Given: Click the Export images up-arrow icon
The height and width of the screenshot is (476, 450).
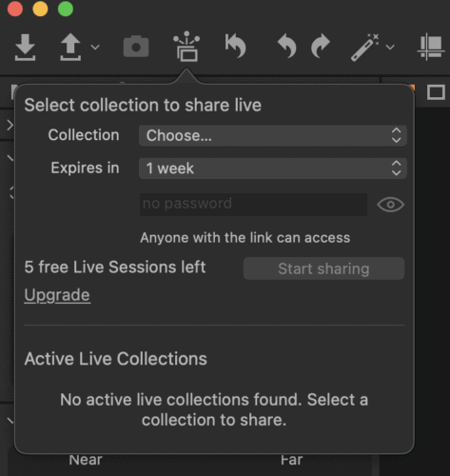Looking at the screenshot, I should pyautogui.click(x=70, y=47).
